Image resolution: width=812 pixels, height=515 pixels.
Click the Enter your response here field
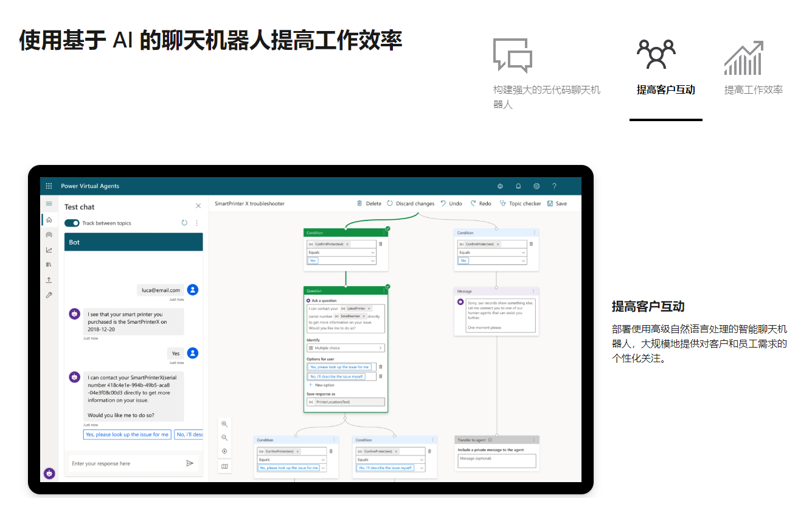[x=125, y=464]
